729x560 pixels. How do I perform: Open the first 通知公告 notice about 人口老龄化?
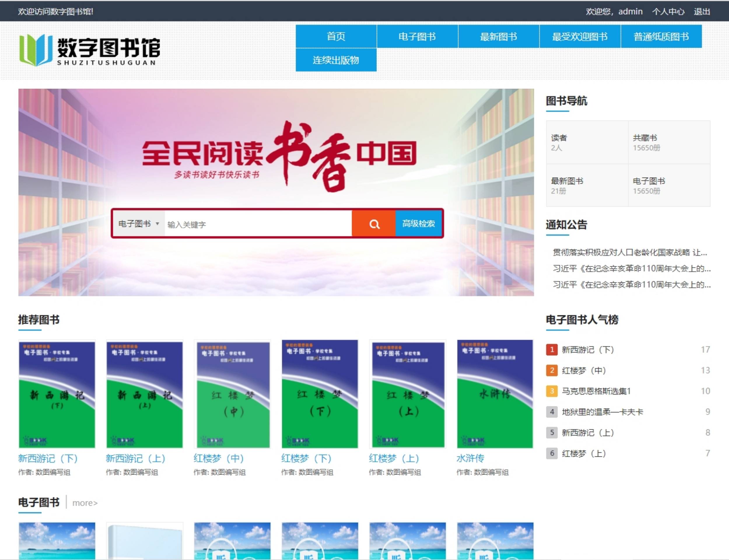(629, 252)
